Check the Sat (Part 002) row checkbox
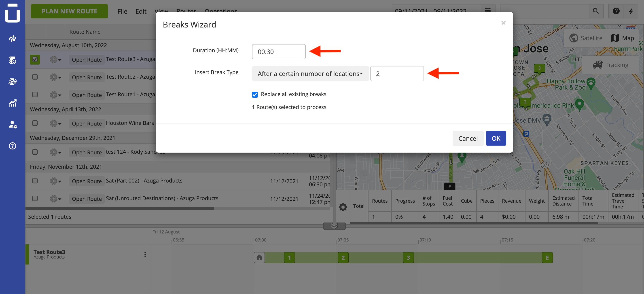The image size is (644, 294). coord(35,181)
